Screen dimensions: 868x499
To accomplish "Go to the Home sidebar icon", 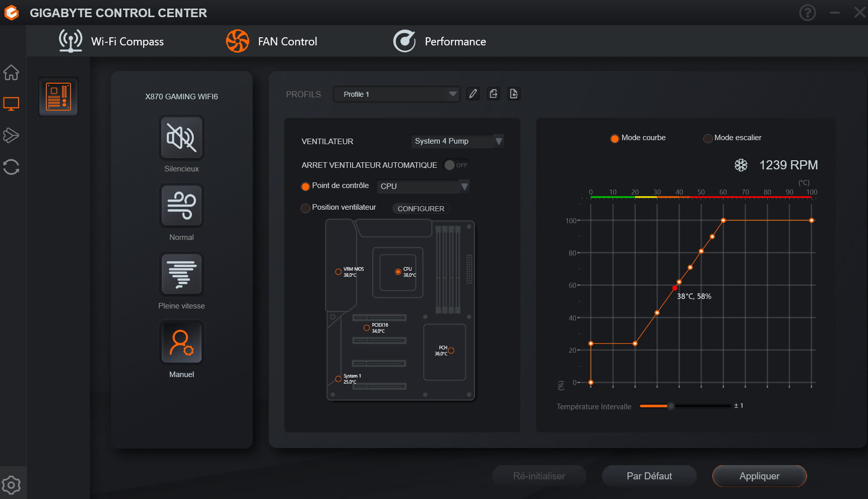I will click(x=11, y=73).
